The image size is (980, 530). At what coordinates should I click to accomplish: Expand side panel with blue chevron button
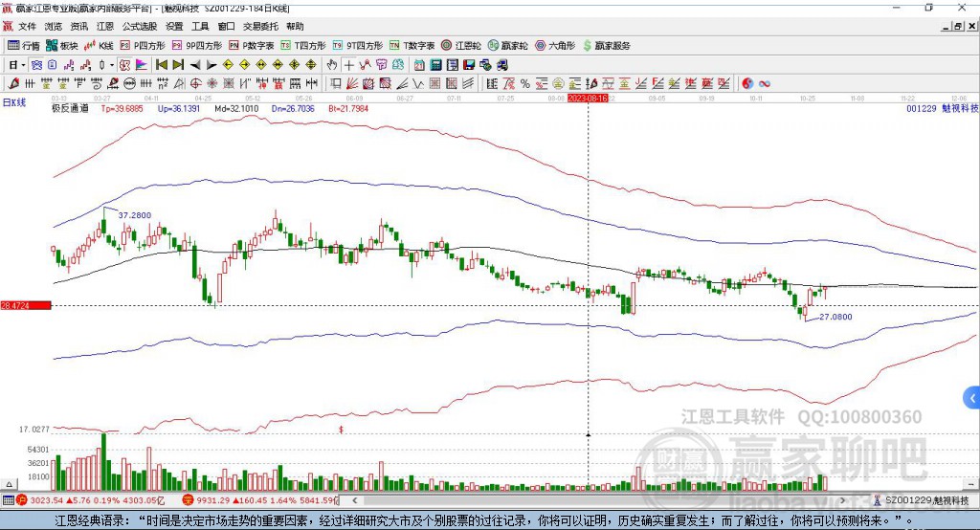pos(971,398)
